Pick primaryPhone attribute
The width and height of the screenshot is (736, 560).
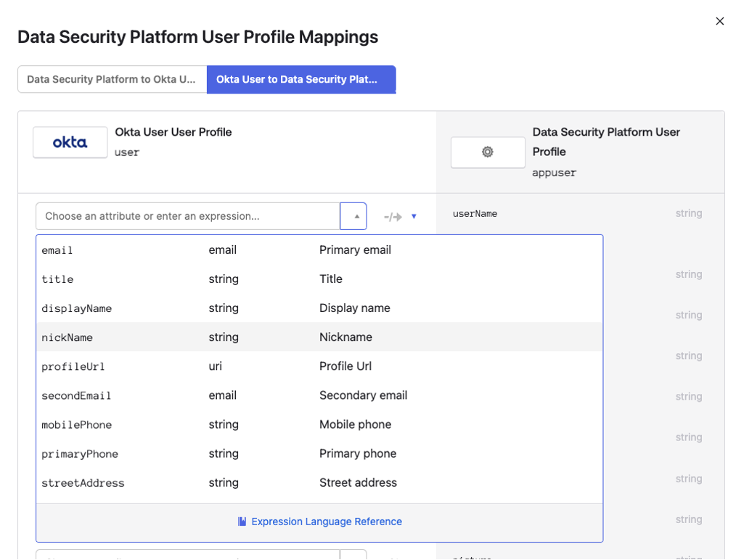(319, 453)
